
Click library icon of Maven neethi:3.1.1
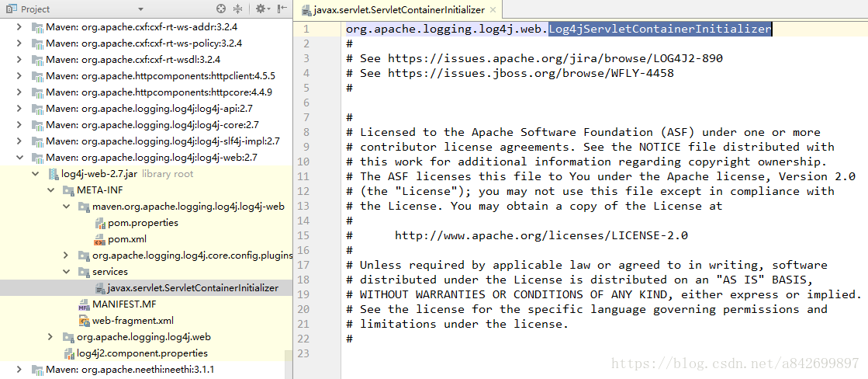(x=38, y=370)
